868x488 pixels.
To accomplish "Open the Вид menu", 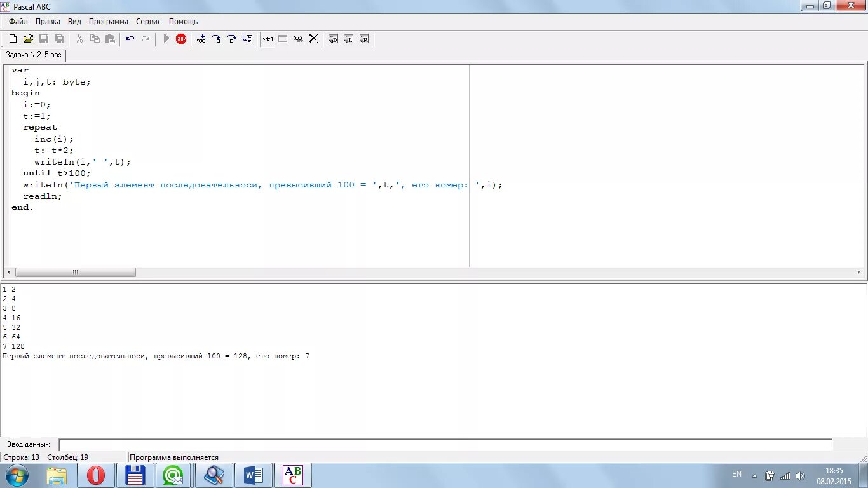I will [74, 22].
